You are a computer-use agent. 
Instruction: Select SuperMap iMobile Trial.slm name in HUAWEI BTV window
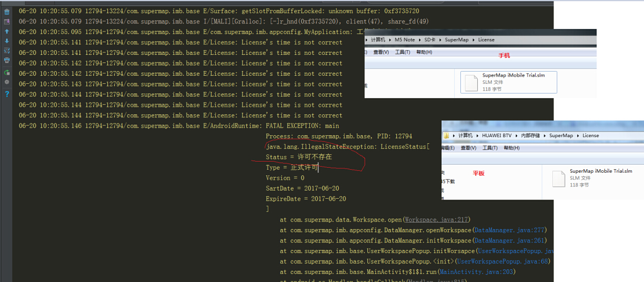click(601, 171)
